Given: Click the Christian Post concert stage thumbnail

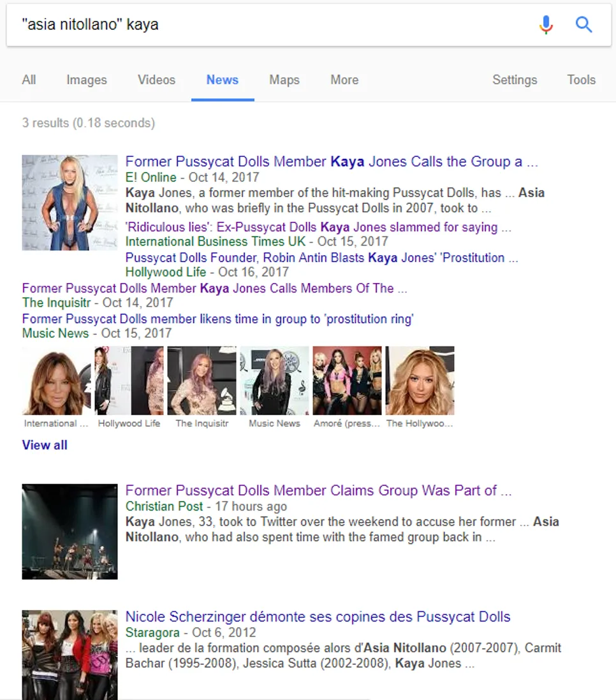Looking at the screenshot, I should (x=70, y=532).
